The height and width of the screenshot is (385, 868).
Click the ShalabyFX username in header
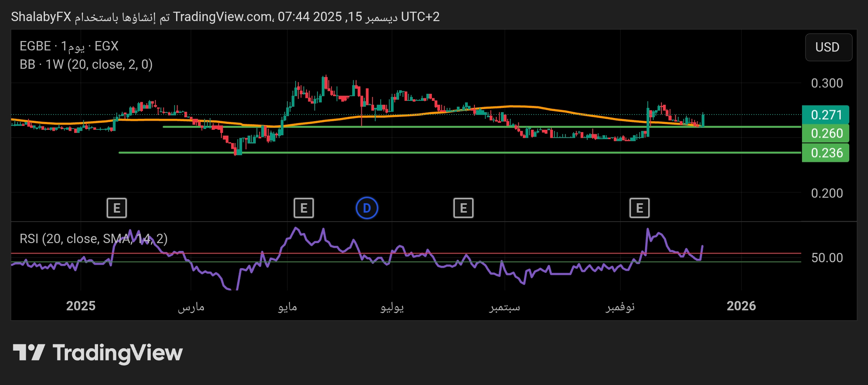pos(41,17)
